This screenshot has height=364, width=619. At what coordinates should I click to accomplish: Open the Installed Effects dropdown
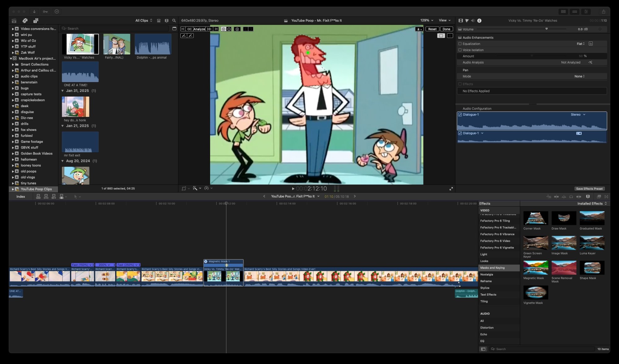592,203
